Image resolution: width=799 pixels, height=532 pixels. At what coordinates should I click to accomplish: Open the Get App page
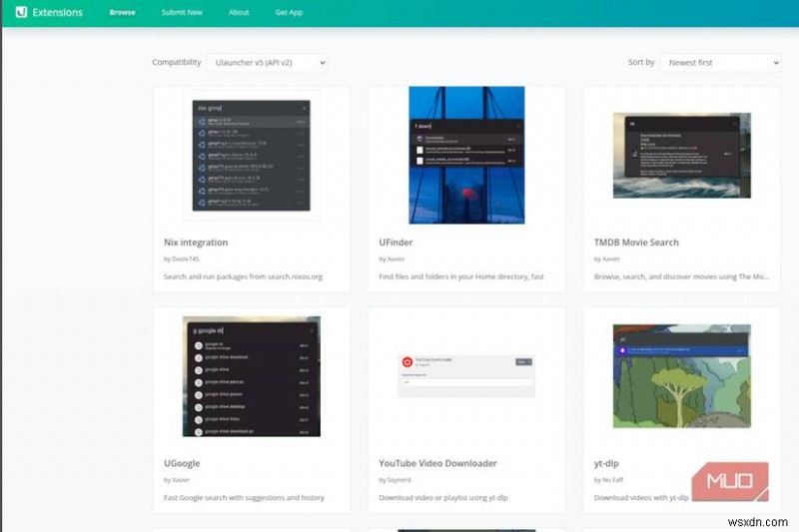click(x=289, y=12)
